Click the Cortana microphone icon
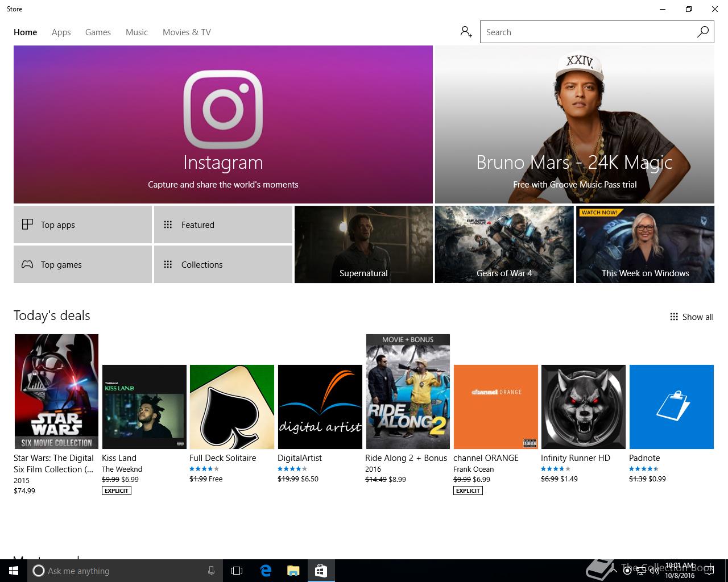 click(211, 571)
